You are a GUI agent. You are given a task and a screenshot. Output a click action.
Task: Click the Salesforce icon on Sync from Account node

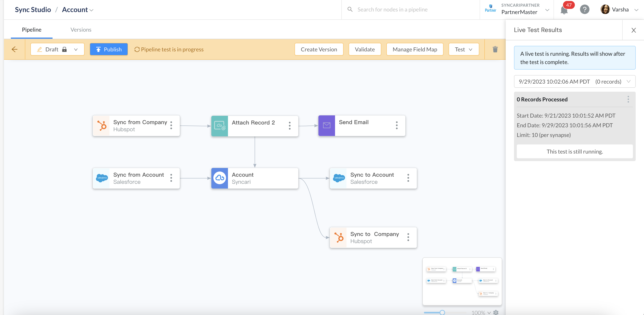pos(101,178)
